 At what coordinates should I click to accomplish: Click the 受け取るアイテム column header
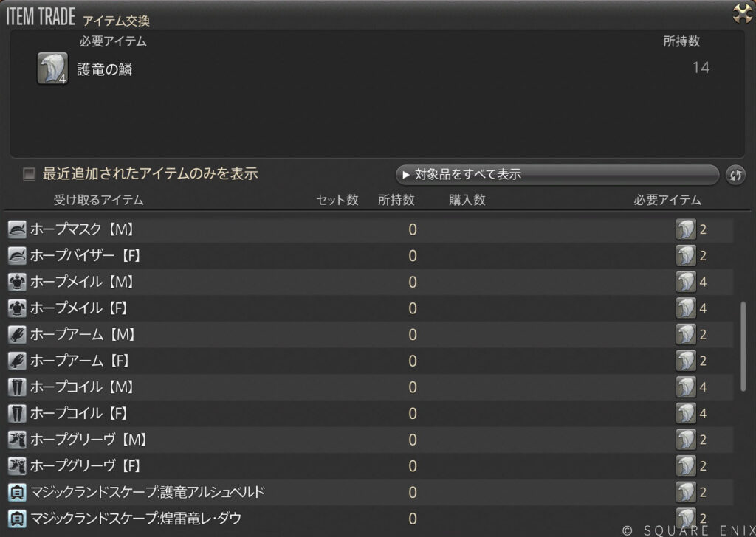tap(98, 200)
